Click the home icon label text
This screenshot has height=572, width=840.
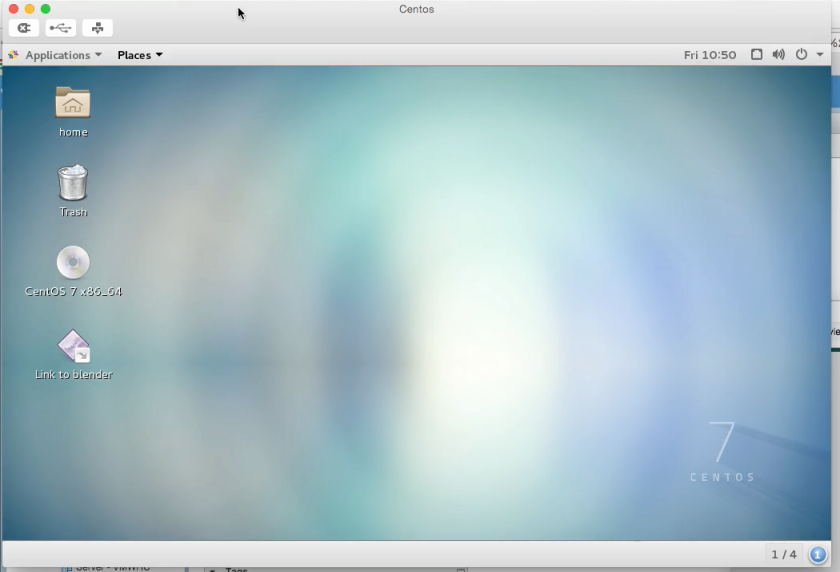coord(73,132)
